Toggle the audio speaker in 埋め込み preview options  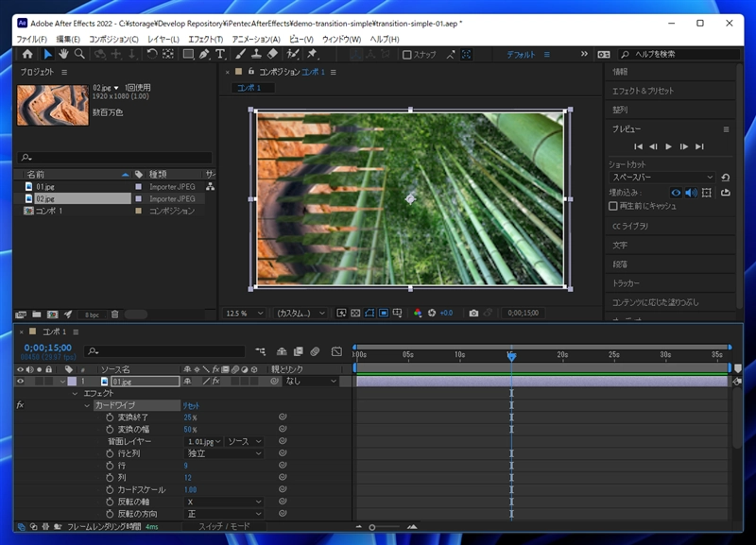pyautogui.click(x=692, y=193)
